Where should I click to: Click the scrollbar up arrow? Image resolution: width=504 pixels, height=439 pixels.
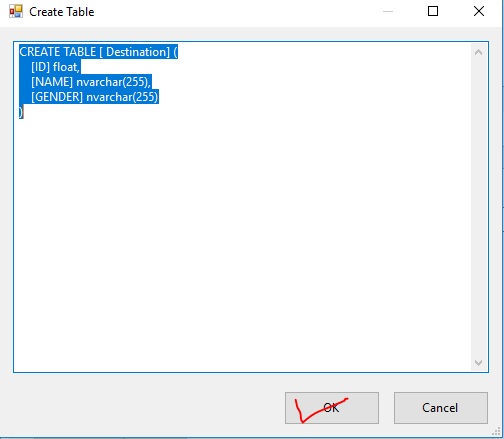(478, 52)
